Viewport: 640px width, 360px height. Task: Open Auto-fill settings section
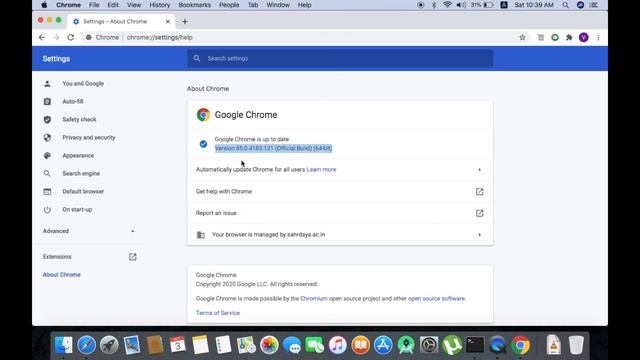73,101
